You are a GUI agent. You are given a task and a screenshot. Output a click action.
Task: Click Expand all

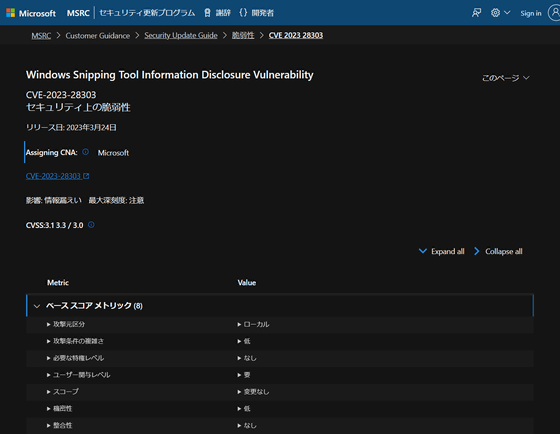click(x=442, y=251)
